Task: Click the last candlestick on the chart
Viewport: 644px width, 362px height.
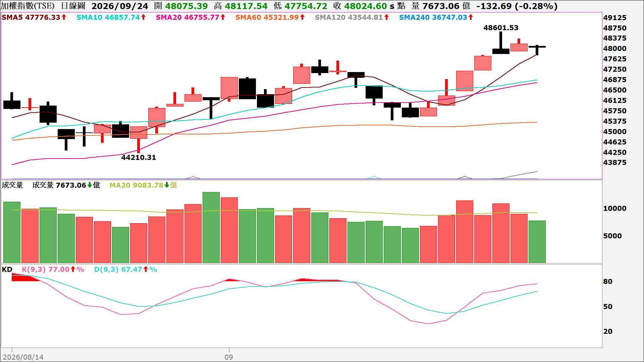Action: point(537,50)
